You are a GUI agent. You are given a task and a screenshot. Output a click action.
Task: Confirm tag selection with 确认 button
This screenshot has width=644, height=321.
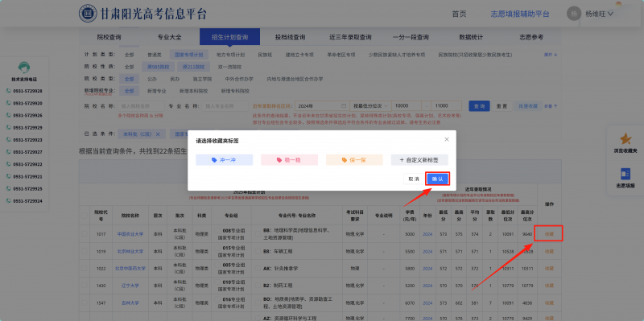pos(438,179)
